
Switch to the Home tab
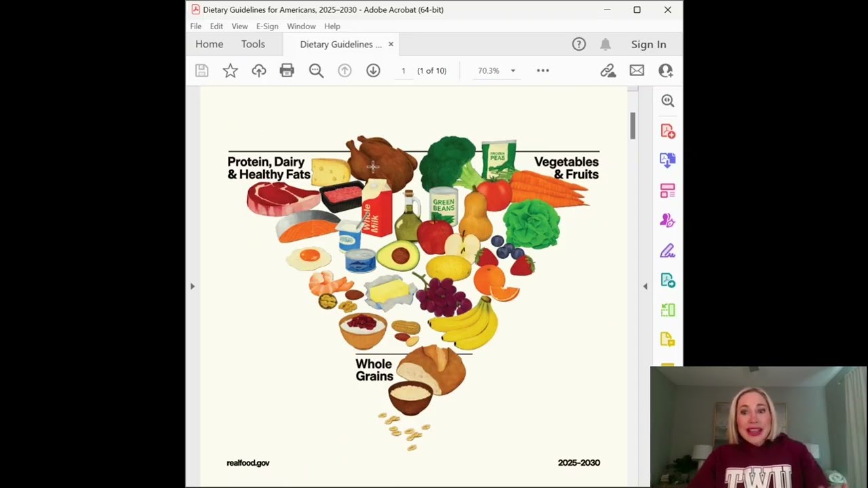(x=210, y=44)
